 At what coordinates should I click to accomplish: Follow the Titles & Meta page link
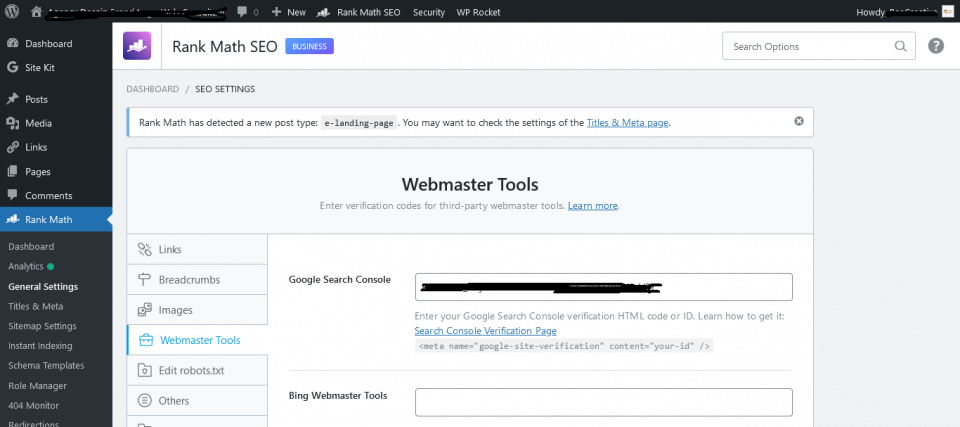628,123
